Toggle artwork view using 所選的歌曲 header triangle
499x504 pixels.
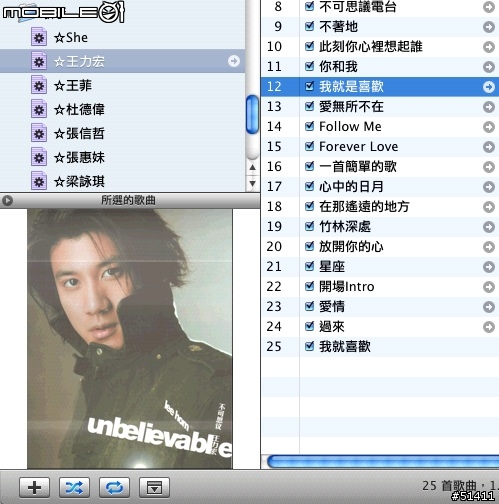[x=7, y=200]
